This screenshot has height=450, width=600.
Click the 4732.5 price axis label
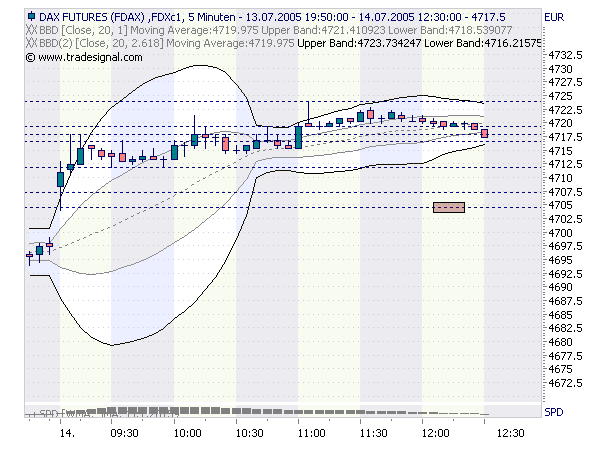566,55
